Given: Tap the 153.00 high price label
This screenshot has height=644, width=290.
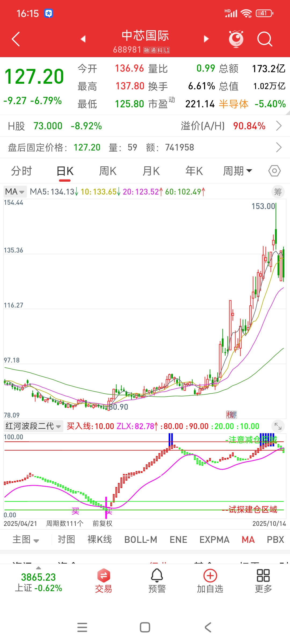Looking at the screenshot, I should [x=263, y=206].
